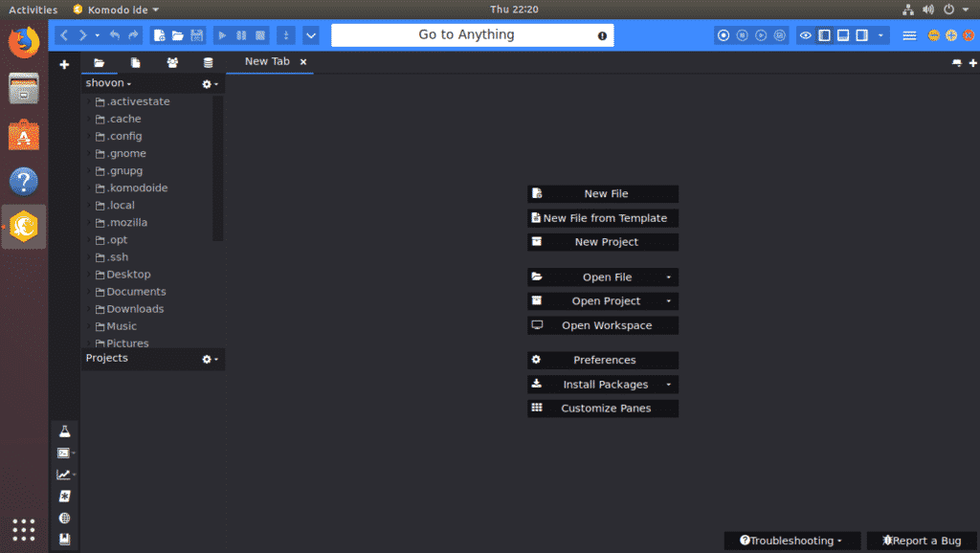Open the hamburger menu at top right
The height and width of the screenshot is (553, 980).
click(x=909, y=35)
